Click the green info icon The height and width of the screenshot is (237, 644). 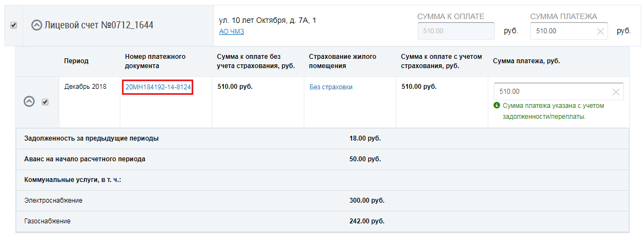pyautogui.click(x=496, y=106)
